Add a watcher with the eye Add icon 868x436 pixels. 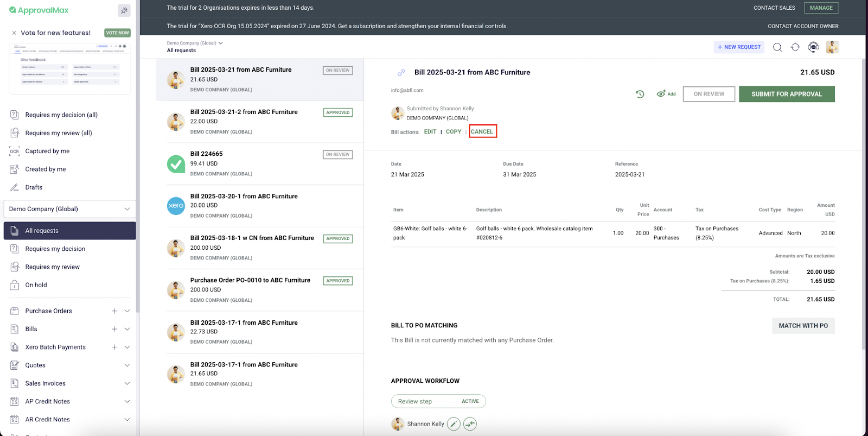coord(666,94)
